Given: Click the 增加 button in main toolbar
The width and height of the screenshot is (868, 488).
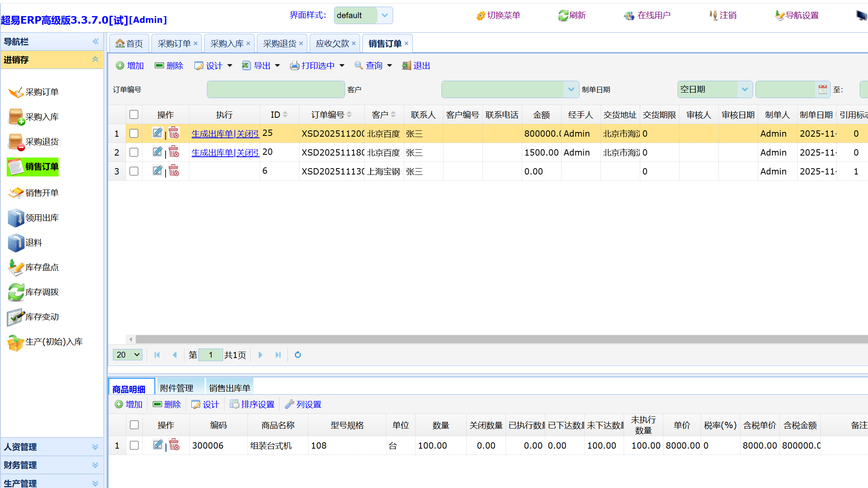Looking at the screenshot, I should pyautogui.click(x=130, y=66).
